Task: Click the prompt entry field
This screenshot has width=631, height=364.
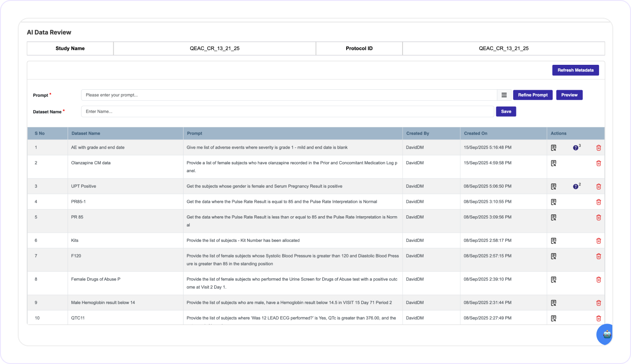Action: (x=289, y=95)
